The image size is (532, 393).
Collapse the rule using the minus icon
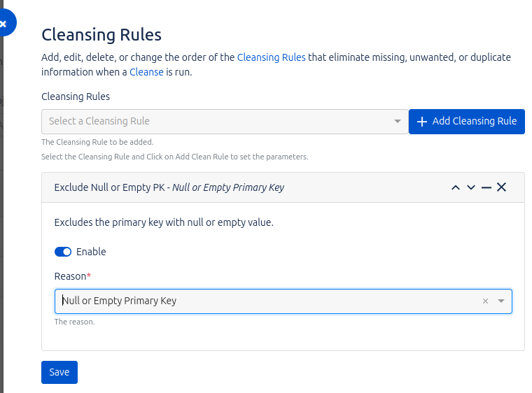pyautogui.click(x=486, y=187)
